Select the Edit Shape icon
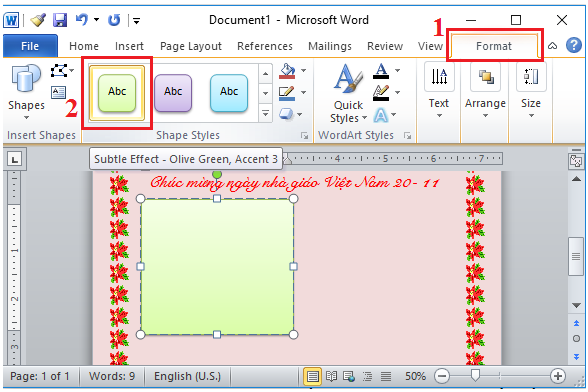The height and width of the screenshot is (392, 588). 60,70
